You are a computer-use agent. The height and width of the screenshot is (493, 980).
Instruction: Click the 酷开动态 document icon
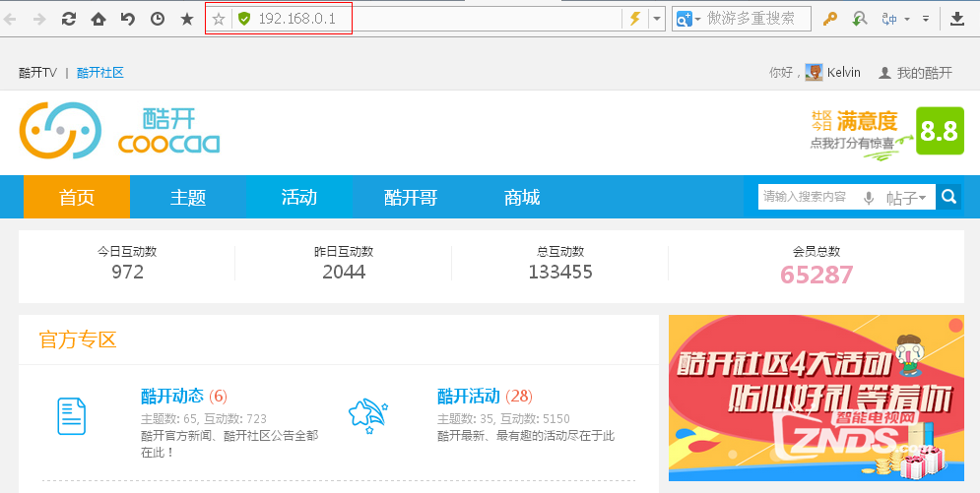tap(72, 416)
